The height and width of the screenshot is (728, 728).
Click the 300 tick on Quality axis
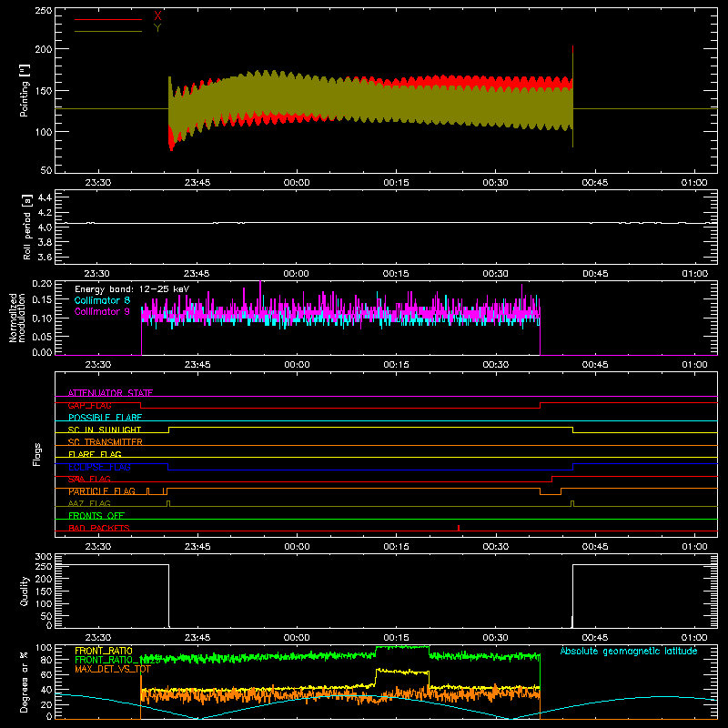44,557
